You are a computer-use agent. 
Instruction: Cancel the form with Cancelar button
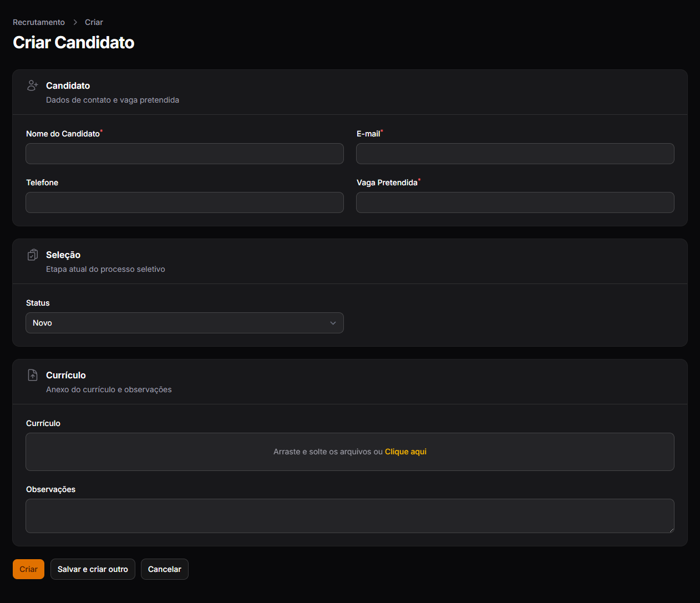pos(165,569)
